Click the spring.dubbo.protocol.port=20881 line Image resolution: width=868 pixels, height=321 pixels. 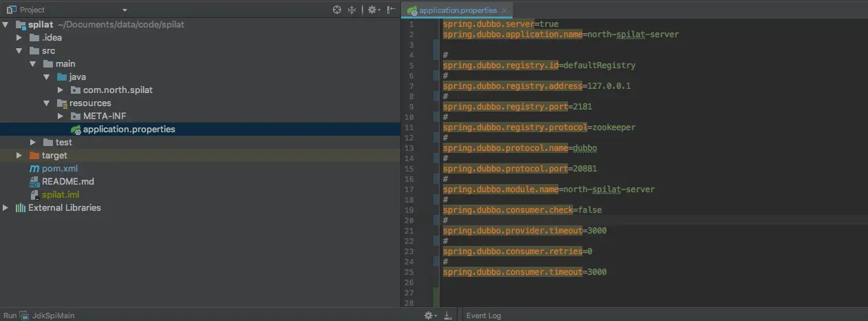tap(520, 169)
